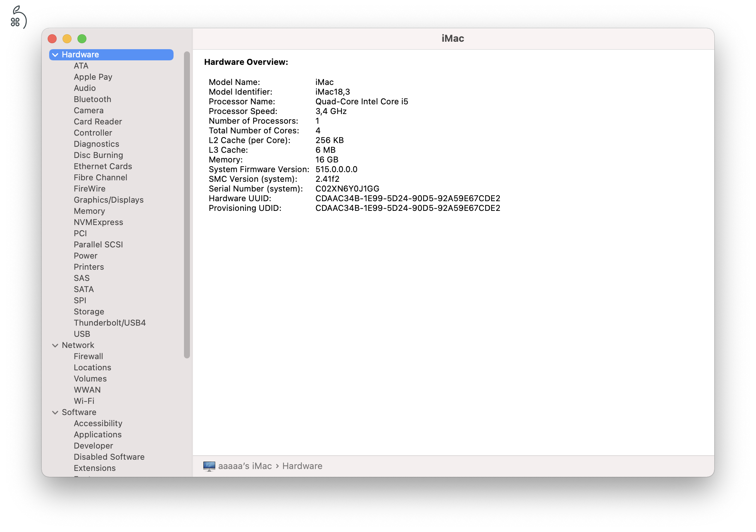Collapse the Software section chevron

tap(55, 412)
